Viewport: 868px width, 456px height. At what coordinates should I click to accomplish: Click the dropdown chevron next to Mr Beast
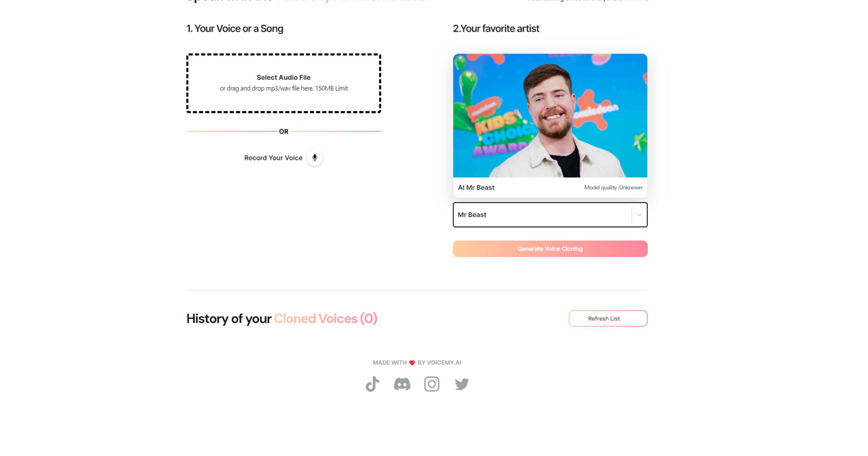(638, 214)
